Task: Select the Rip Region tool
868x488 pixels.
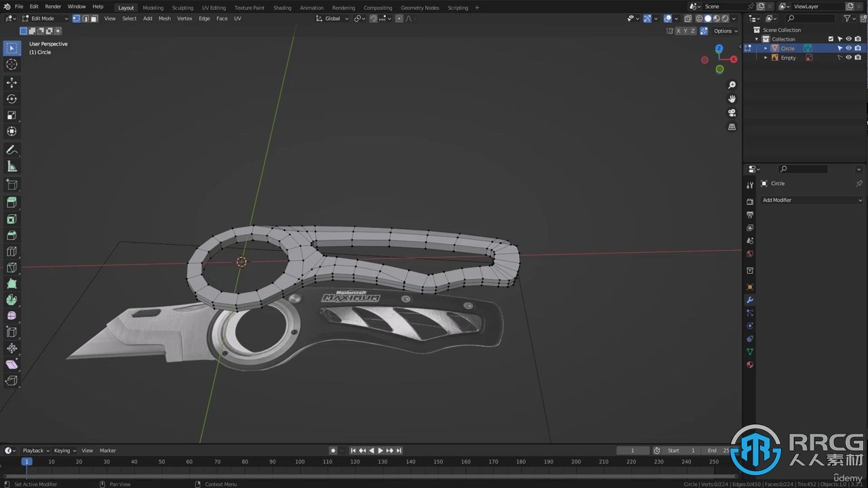Action: point(12,381)
